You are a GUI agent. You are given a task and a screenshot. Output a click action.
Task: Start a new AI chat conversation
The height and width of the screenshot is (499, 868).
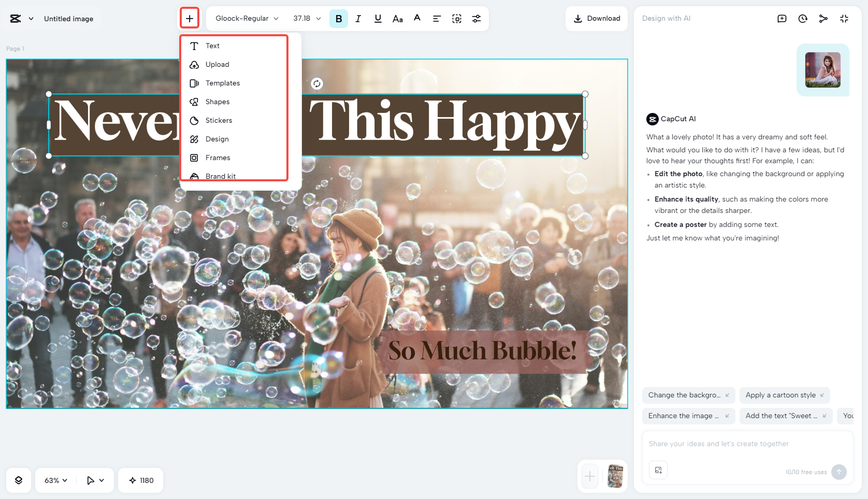782,18
